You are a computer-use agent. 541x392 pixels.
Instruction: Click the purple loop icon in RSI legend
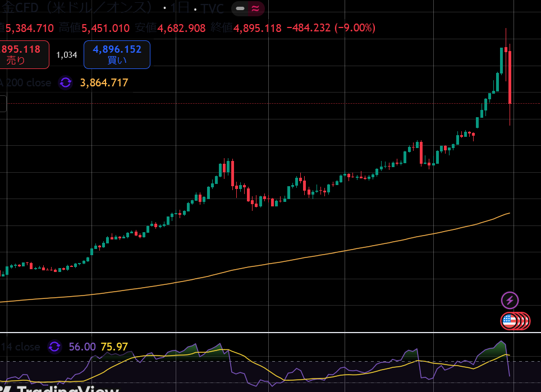click(x=54, y=347)
